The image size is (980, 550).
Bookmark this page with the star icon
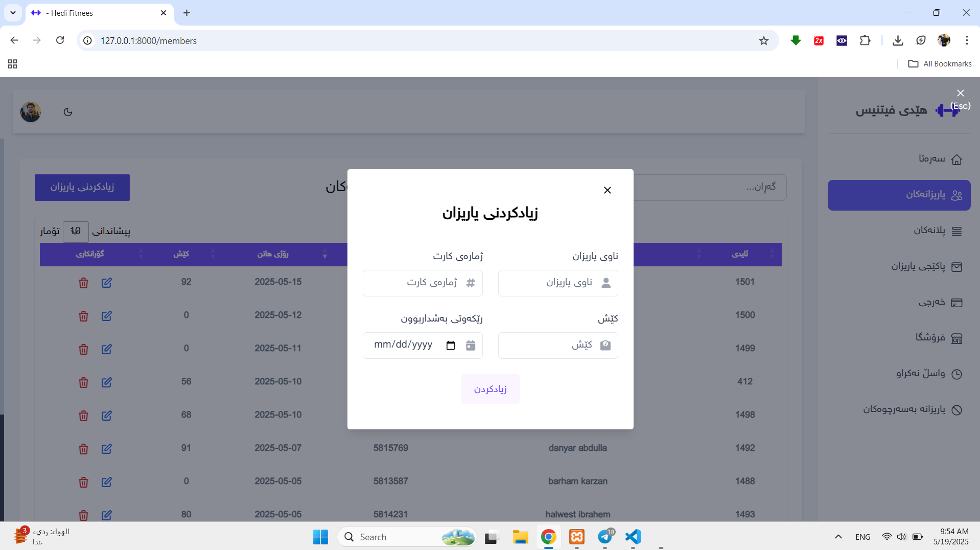pyautogui.click(x=763, y=41)
